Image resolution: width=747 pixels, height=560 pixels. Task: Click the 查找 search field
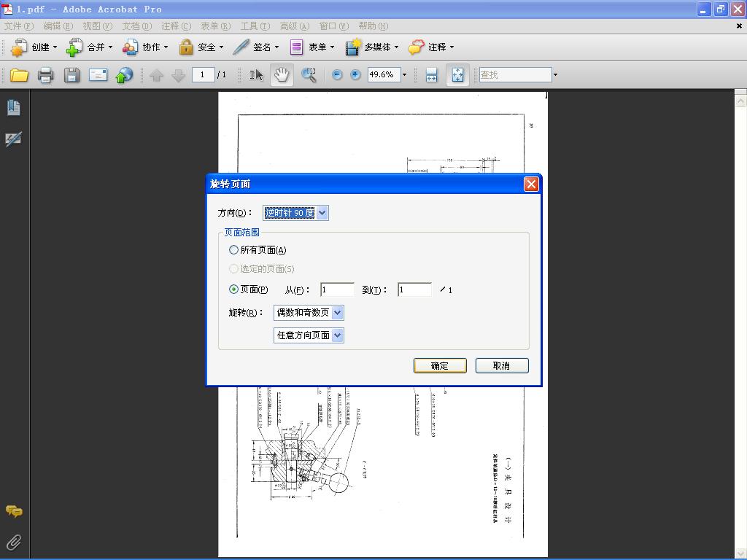[515, 75]
